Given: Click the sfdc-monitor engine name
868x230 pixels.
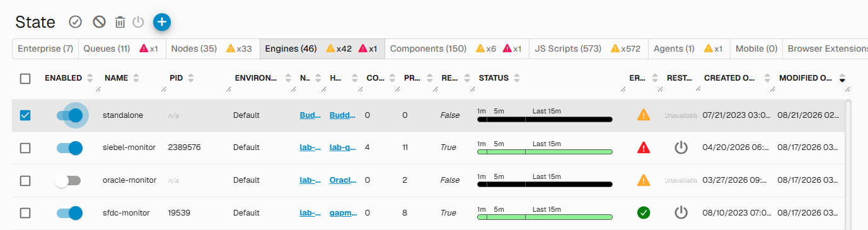Looking at the screenshot, I should (x=126, y=213).
